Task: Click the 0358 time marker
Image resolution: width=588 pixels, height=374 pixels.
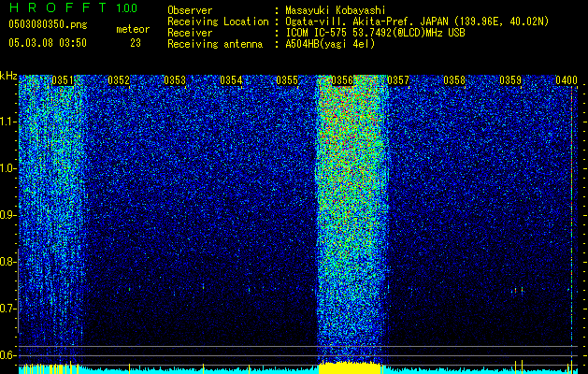Action: 454,80
